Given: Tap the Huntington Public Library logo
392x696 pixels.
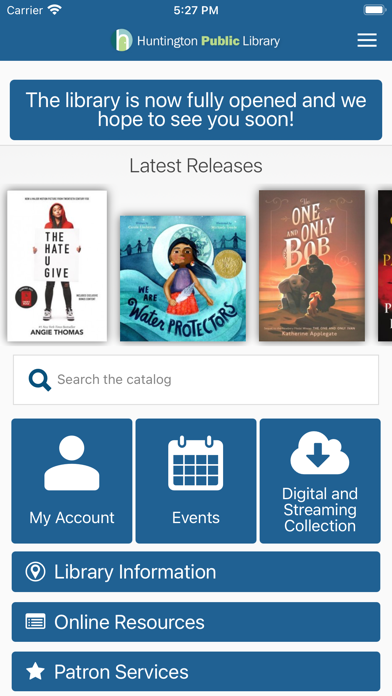Looking at the screenshot, I should (x=196, y=40).
